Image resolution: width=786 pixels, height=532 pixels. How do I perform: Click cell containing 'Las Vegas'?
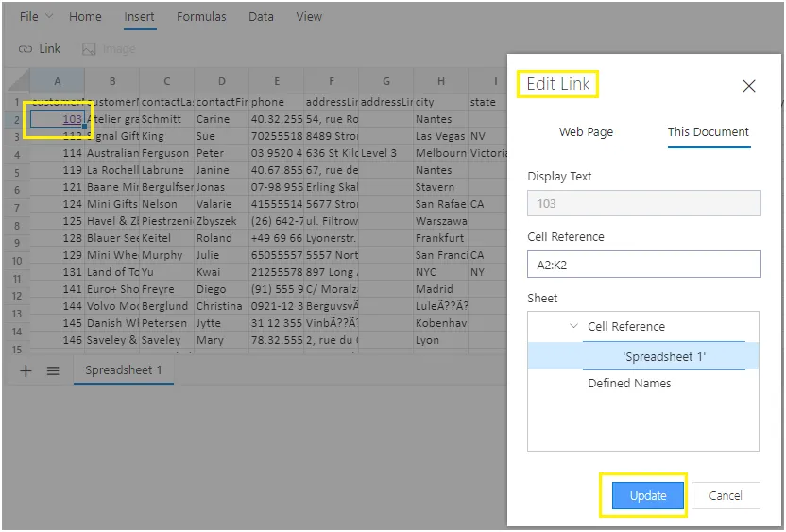[440, 136]
